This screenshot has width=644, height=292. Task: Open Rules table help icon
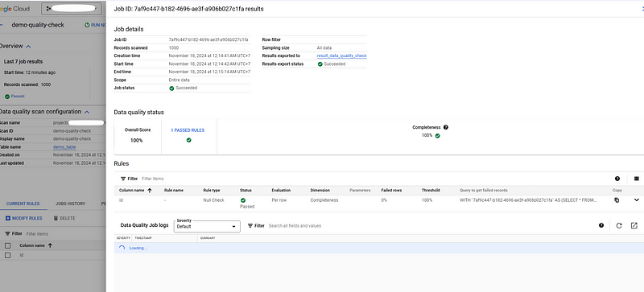pos(617,179)
